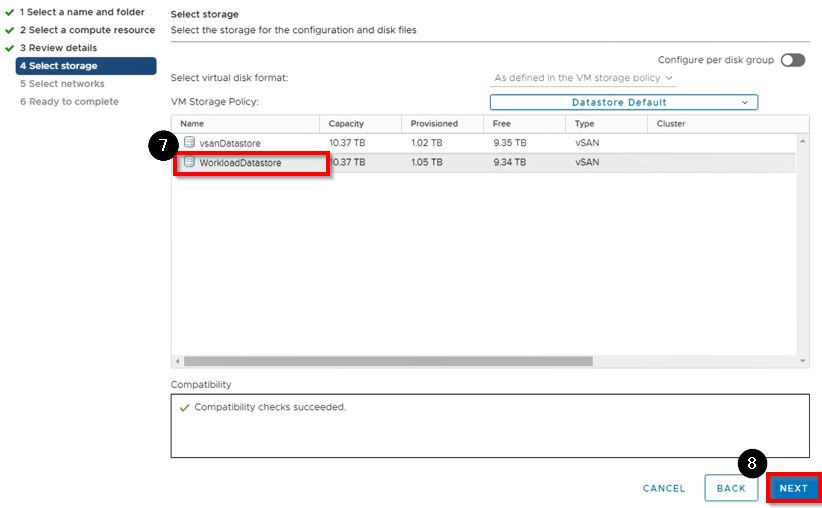Click the WorkloadDatastore database icon

(x=189, y=162)
